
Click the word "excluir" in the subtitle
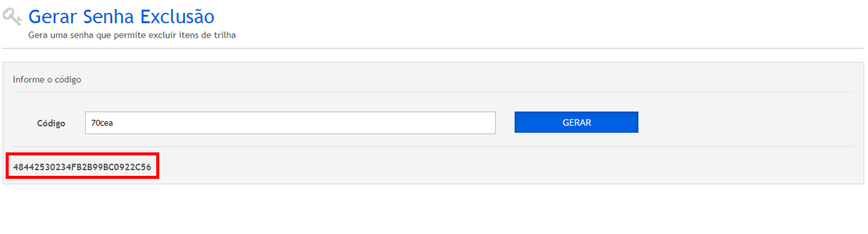coord(162,35)
